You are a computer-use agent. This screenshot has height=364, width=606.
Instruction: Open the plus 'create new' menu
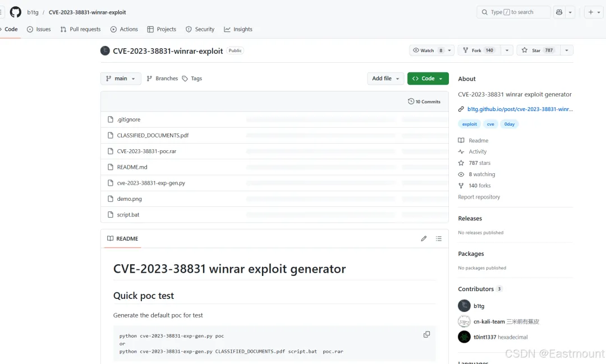click(x=594, y=12)
